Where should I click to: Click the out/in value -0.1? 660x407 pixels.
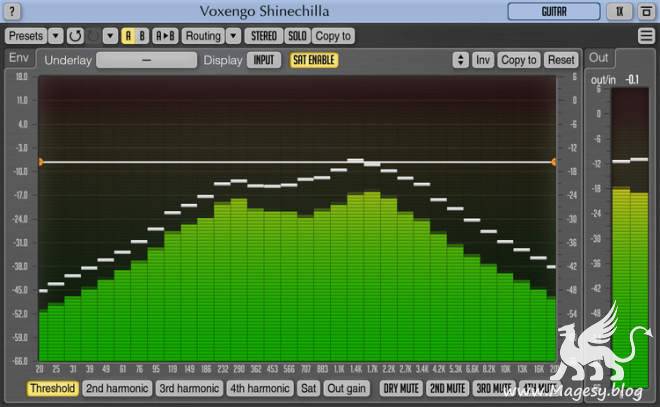click(632, 80)
